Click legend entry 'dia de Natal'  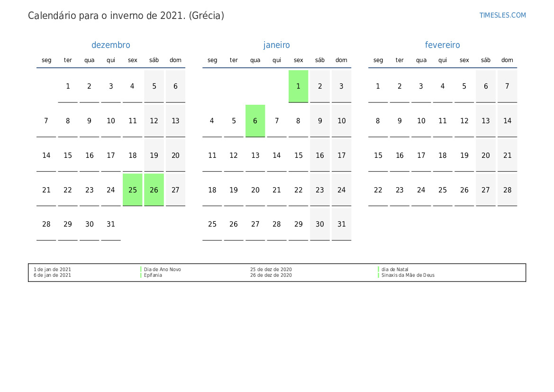tap(395, 269)
